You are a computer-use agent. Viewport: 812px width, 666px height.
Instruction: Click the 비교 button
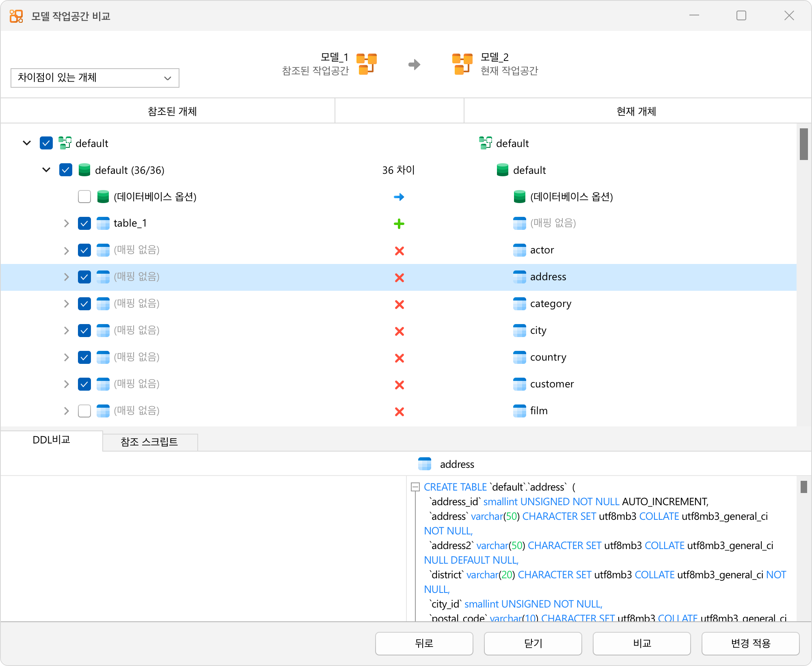click(x=642, y=643)
